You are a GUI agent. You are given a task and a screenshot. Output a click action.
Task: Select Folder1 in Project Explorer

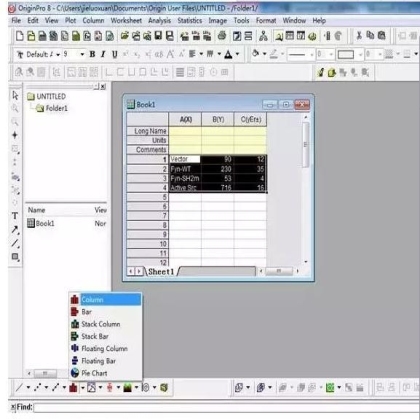pos(56,108)
